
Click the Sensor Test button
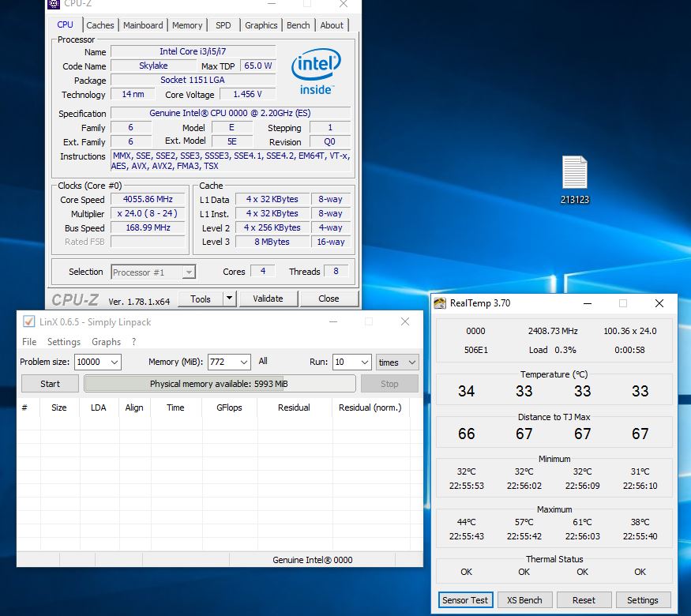coord(465,600)
